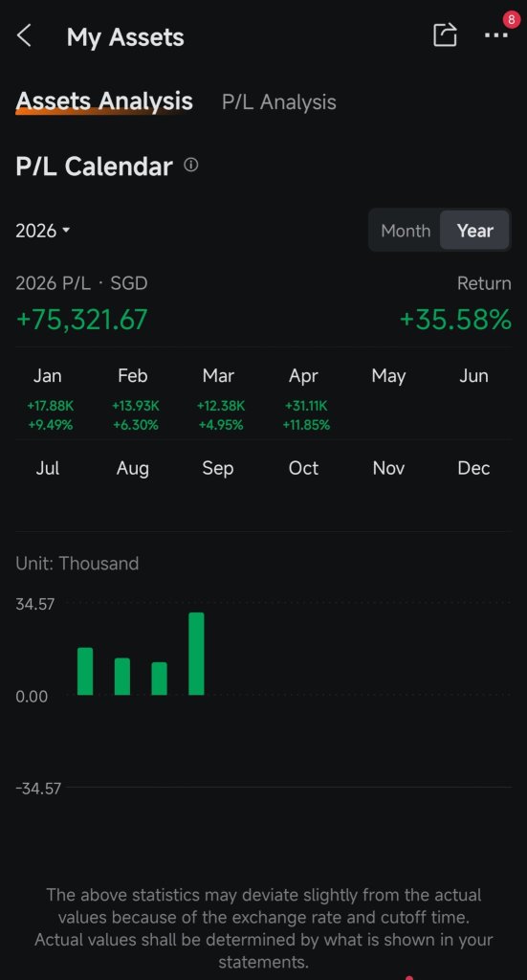Tap the red notification badge
The width and height of the screenshot is (527, 980).
pyautogui.click(x=512, y=19)
